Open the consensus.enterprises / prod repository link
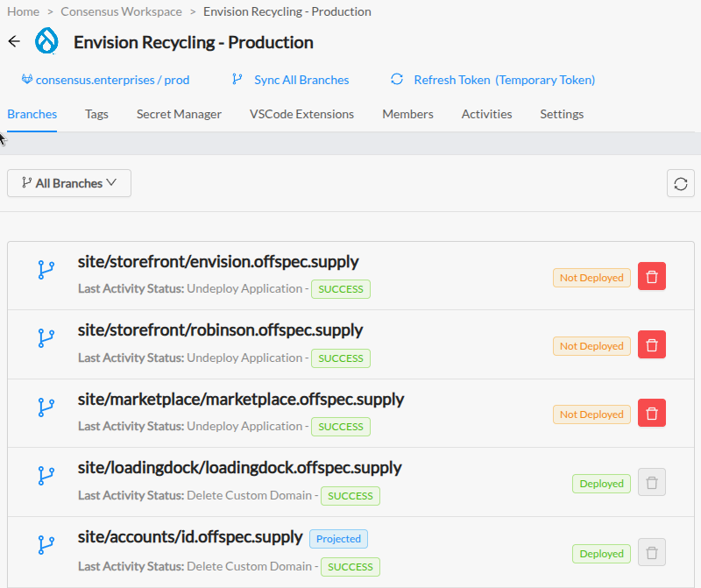This screenshot has height=588, width=701. [x=113, y=80]
